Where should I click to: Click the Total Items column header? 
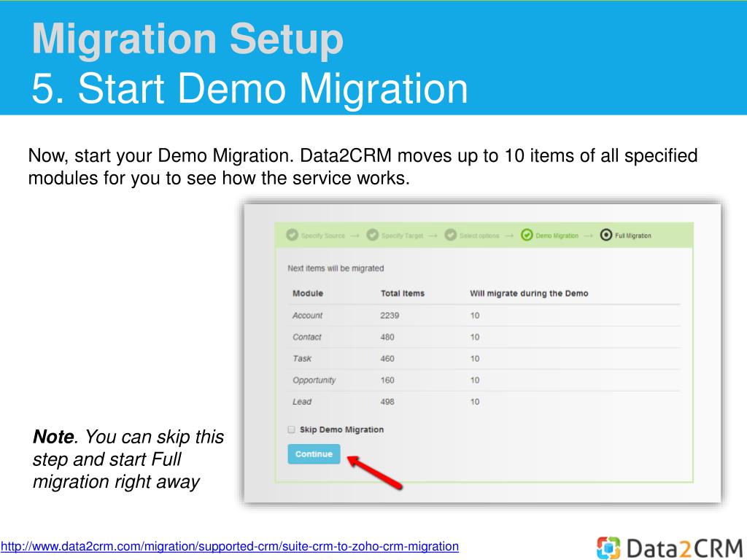(x=403, y=293)
